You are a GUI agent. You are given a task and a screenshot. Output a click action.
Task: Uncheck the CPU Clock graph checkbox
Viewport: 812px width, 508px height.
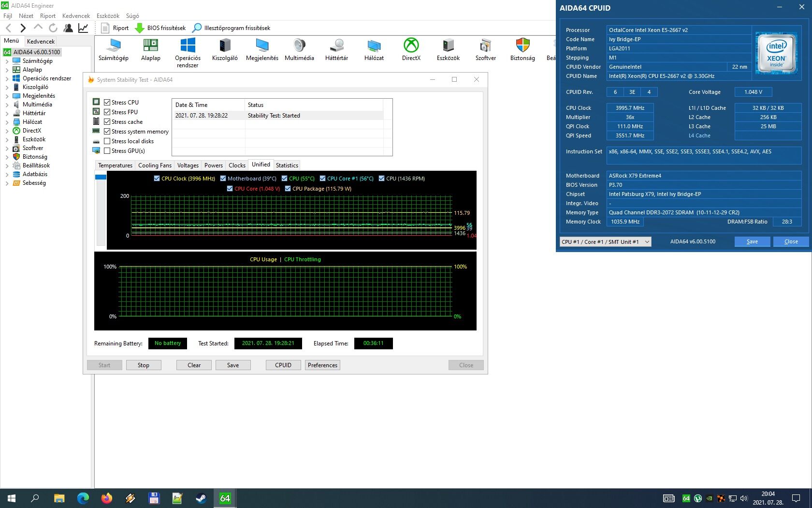157,179
